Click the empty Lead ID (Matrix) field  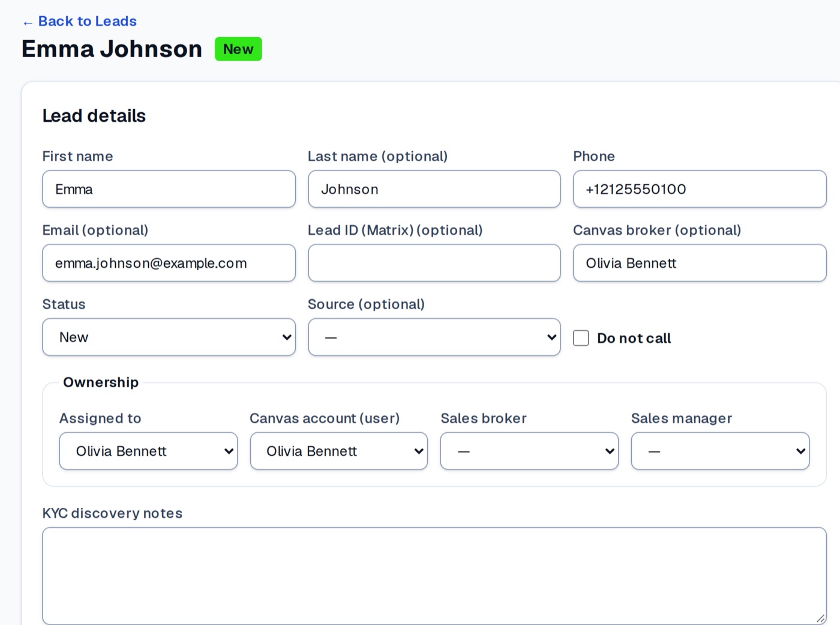(x=434, y=263)
